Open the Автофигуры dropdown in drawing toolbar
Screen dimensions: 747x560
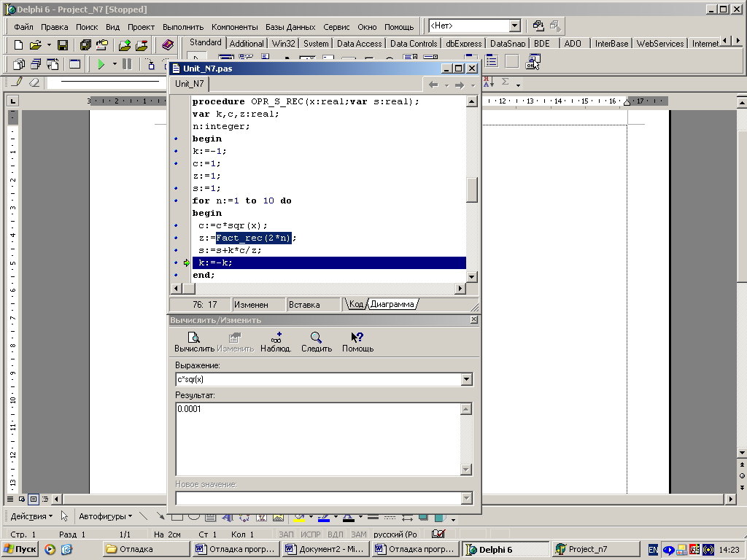106,516
